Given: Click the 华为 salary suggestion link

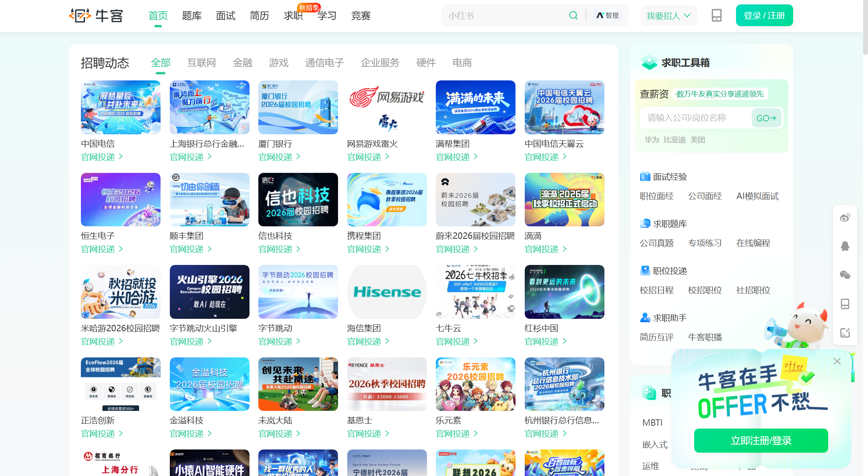Looking at the screenshot, I should tap(651, 140).
